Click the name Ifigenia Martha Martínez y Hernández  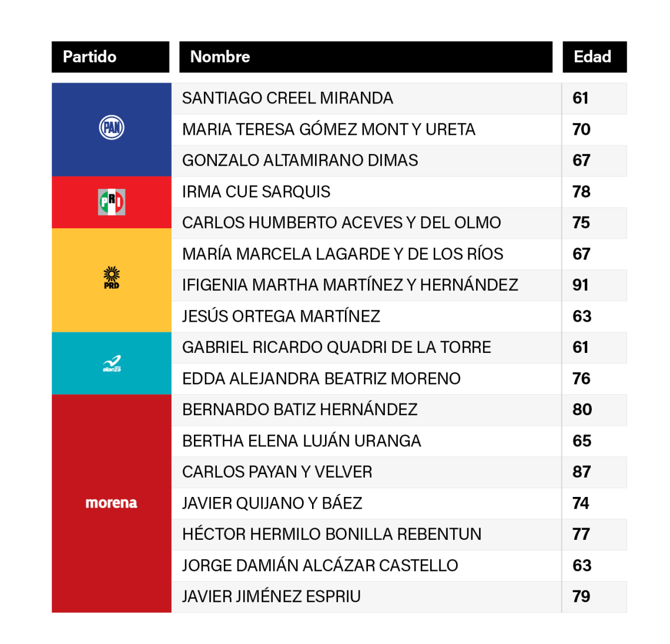[350, 285]
